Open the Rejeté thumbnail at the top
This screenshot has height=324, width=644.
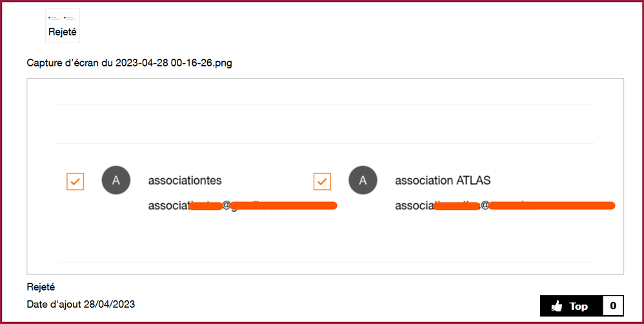(63, 26)
